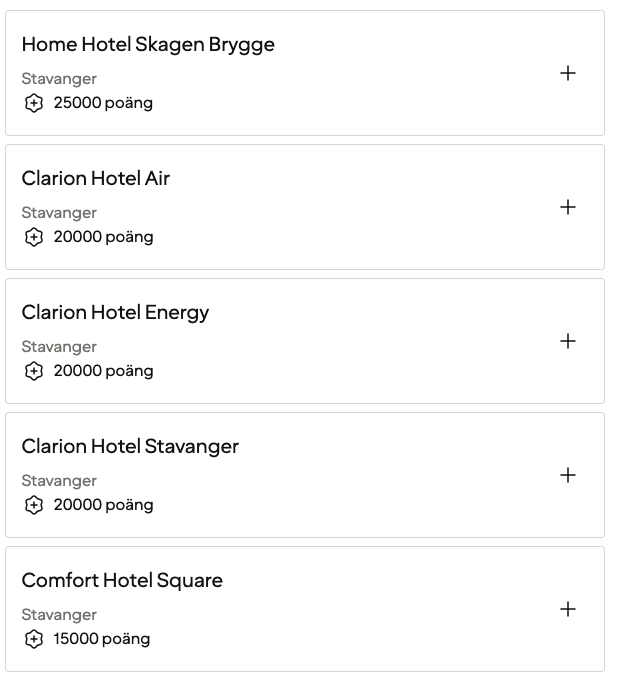Open the Clarion Hotel Energy title
The image size is (620, 684).
[115, 313]
